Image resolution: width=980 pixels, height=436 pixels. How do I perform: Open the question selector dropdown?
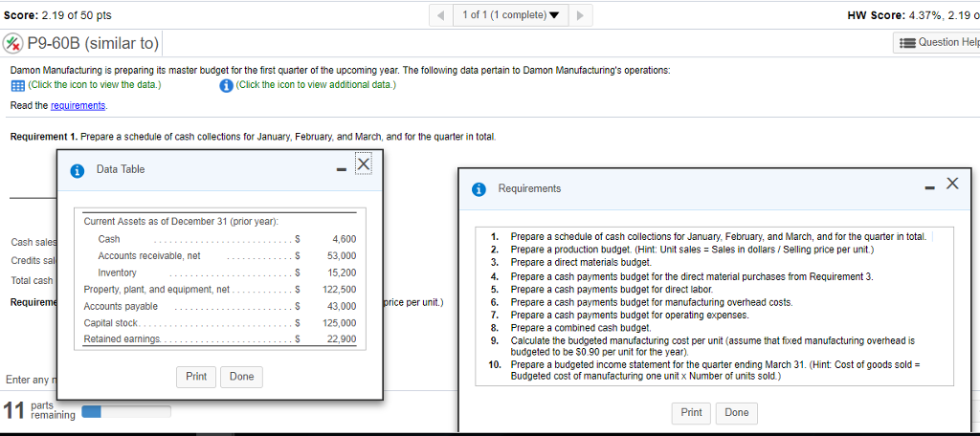click(x=511, y=15)
